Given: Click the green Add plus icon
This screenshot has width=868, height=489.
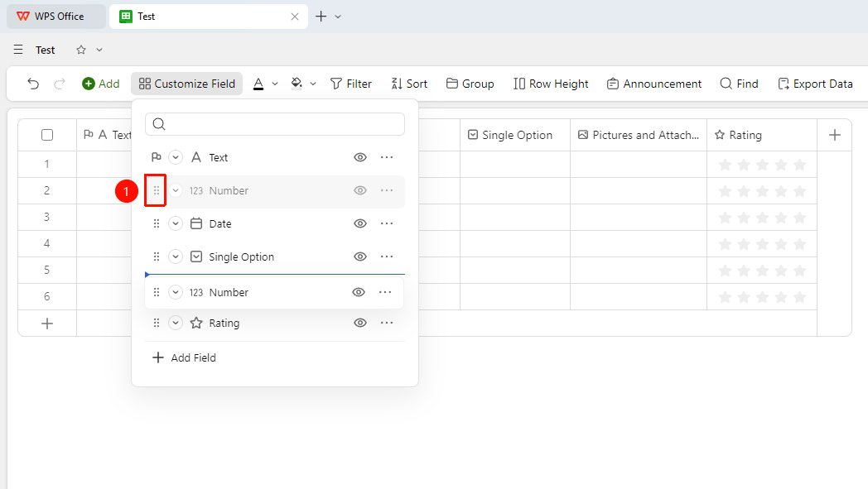Looking at the screenshot, I should [x=89, y=84].
